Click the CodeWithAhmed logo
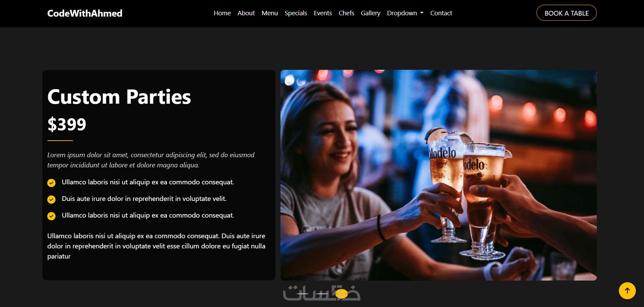644x307 pixels. tap(85, 13)
